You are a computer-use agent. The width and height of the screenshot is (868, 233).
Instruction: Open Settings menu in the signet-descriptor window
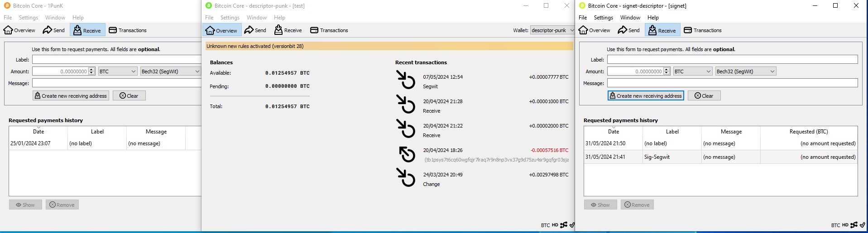tap(604, 18)
